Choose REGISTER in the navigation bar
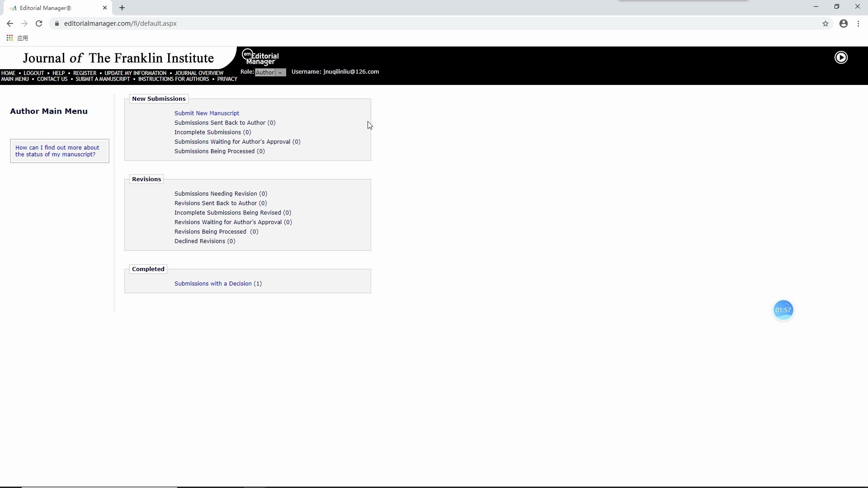The image size is (868, 488). click(85, 73)
